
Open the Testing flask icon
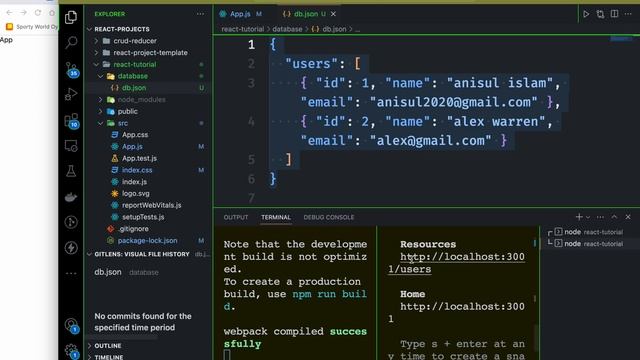pyautogui.click(x=71, y=171)
